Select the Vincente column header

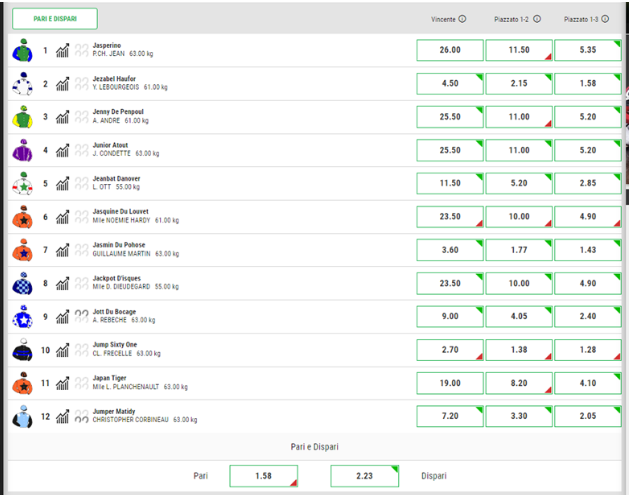pos(443,19)
